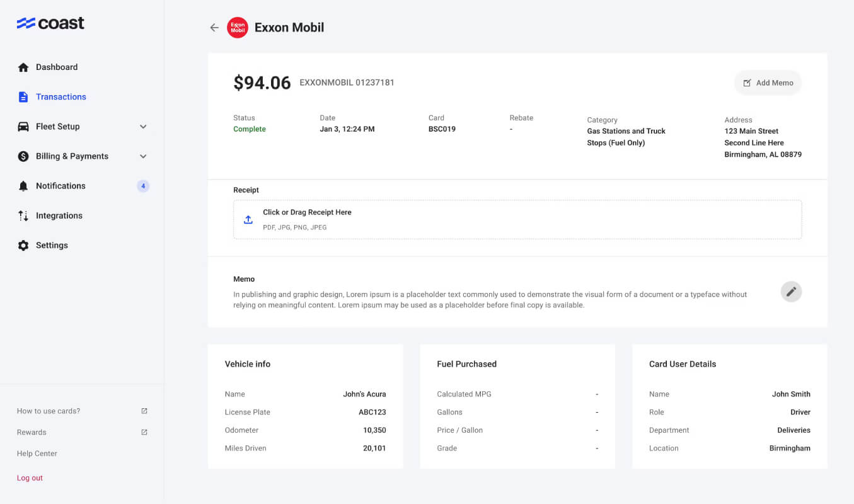Go back using the left arrow
This screenshot has width=854, height=504.
coord(214,28)
